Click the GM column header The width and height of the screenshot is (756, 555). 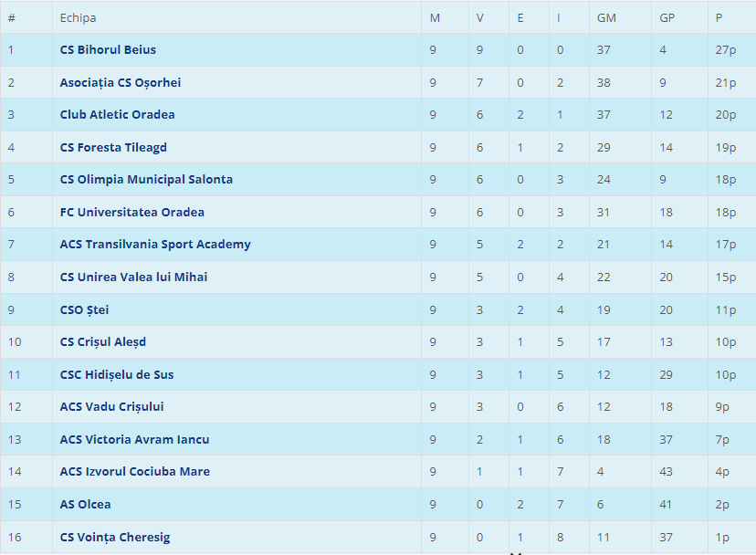(x=605, y=17)
